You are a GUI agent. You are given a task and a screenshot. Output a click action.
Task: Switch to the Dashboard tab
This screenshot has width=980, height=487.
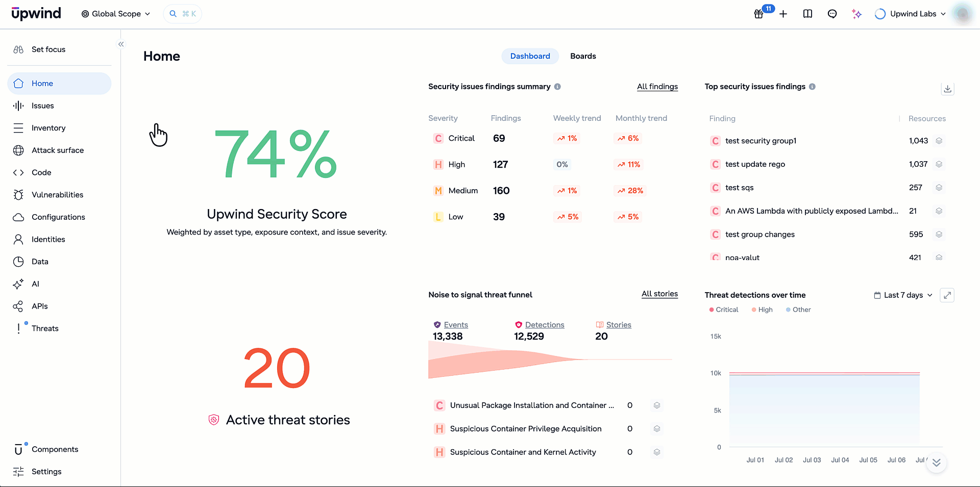point(530,56)
